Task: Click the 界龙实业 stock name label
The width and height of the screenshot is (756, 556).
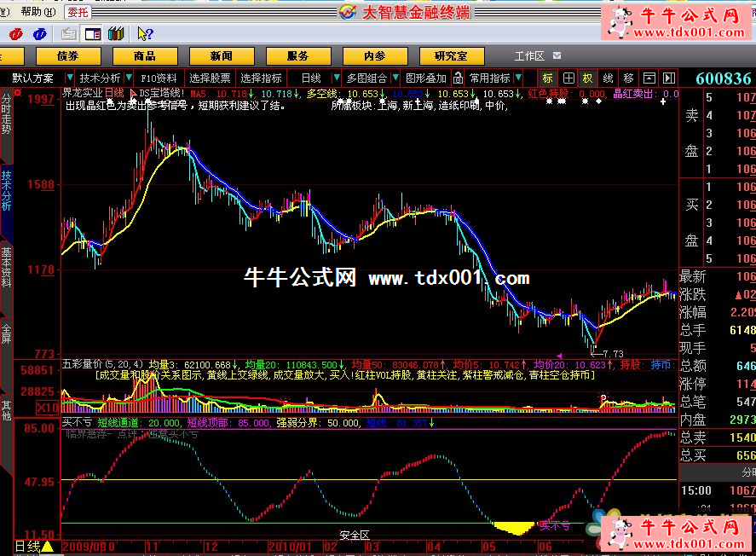Action: (x=83, y=93)
